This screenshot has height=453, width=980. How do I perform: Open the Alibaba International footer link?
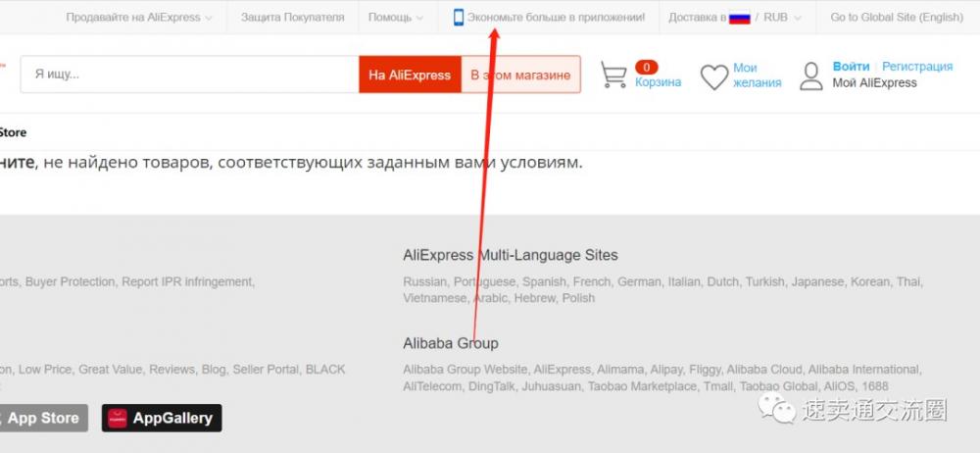[x=864, y=370]
